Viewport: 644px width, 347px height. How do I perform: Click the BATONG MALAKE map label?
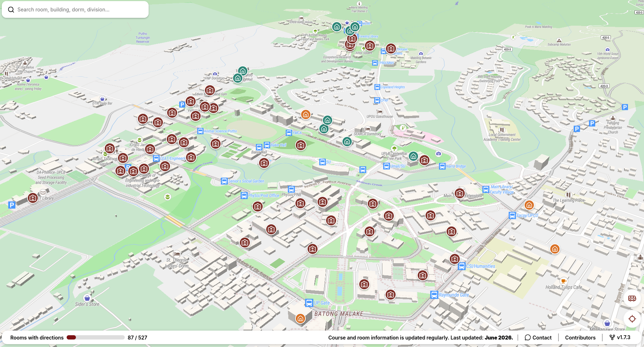pos(339,314)
